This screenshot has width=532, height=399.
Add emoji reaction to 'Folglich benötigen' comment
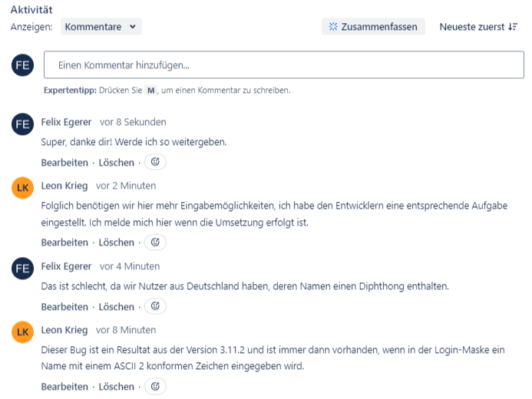155,242
